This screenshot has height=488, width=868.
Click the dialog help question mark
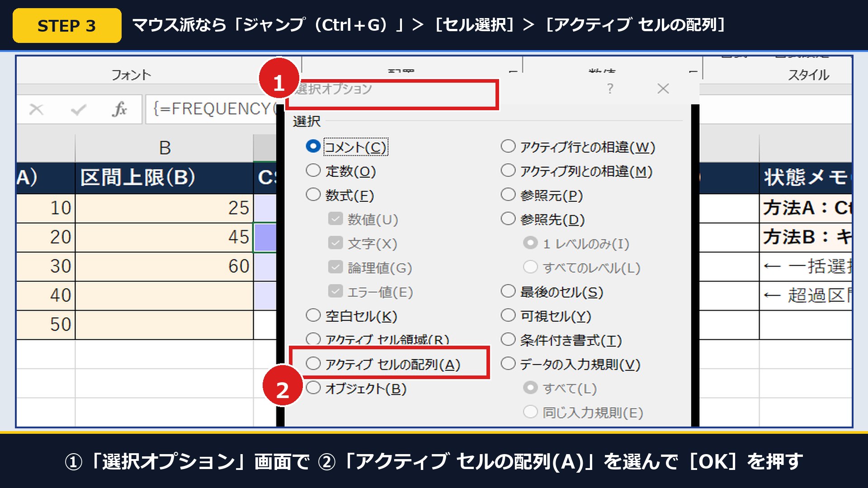(610, 89)
